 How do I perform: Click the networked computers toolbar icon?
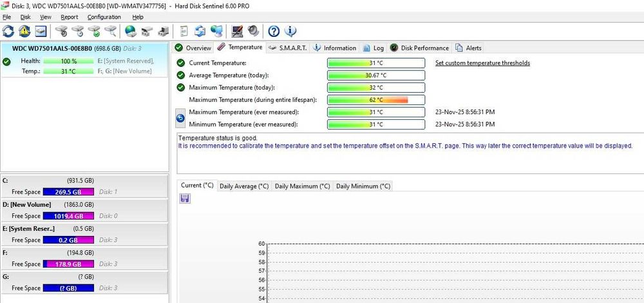coord(216,31)
